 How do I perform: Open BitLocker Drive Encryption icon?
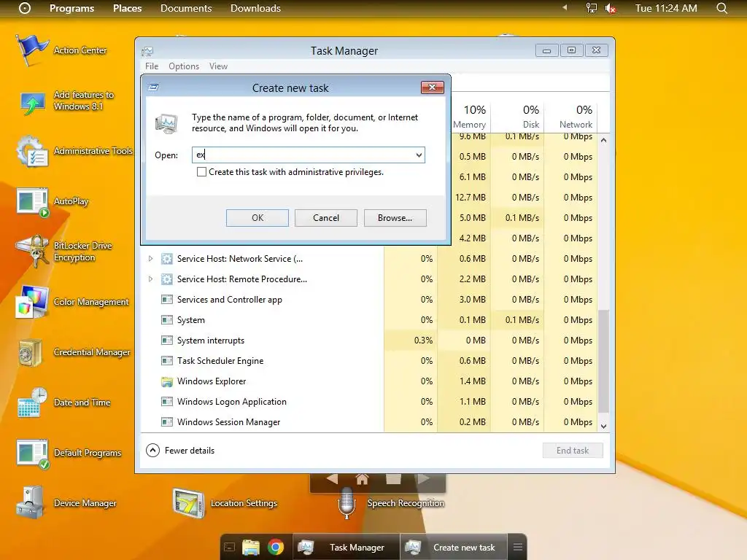pyautogui.click(x=32, y=252)
